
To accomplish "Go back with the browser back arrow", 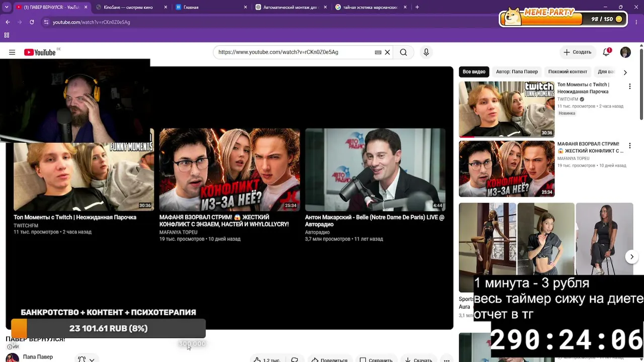I will (x=8, y=22).
